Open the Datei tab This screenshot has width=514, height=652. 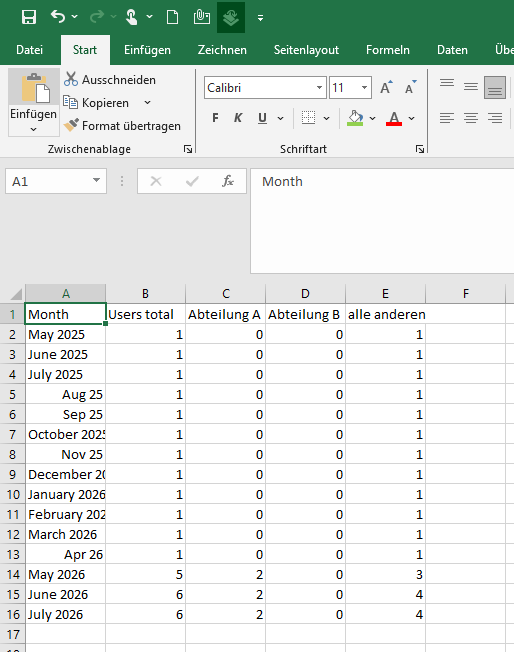30,50
